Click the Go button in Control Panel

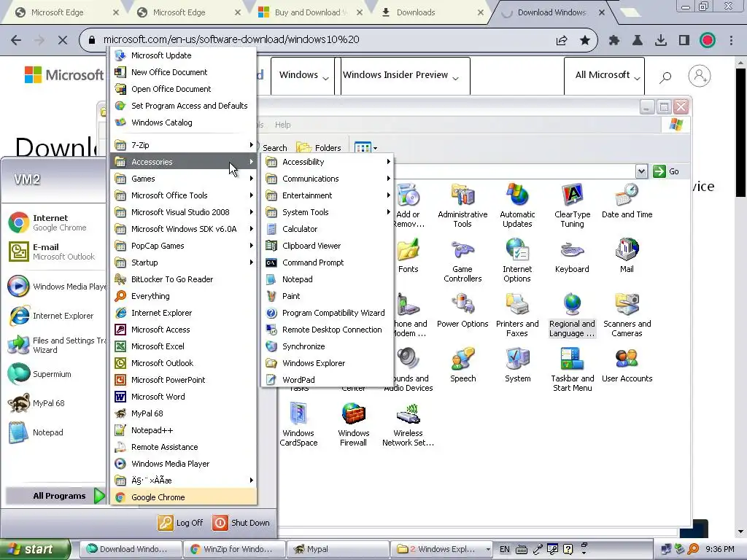[666, 171]
